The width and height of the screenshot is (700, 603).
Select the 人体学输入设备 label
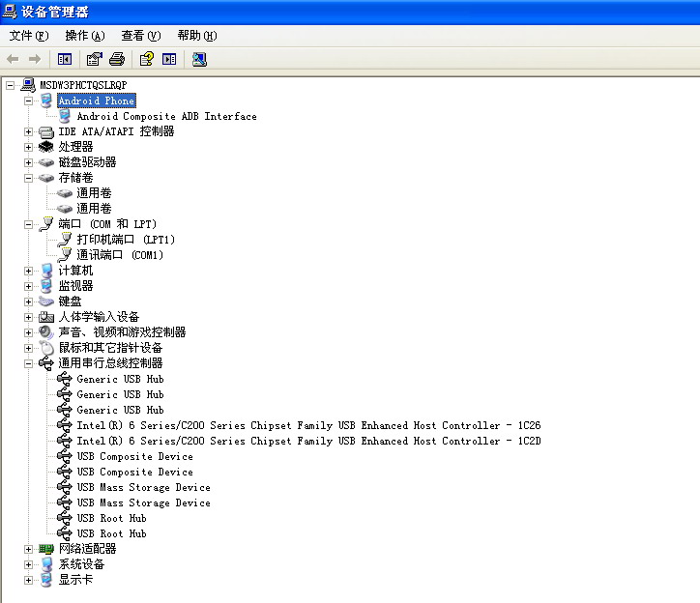(99, 317)
